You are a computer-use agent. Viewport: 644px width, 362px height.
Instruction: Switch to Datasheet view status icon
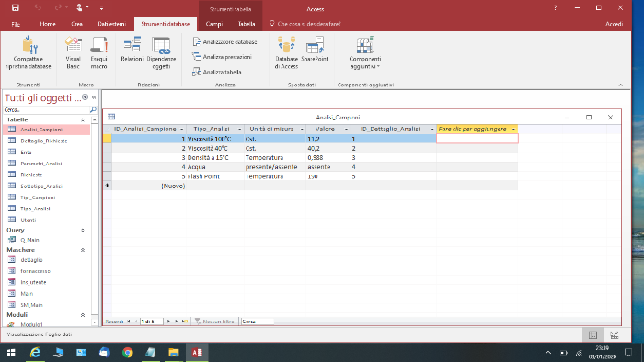coord(593,335)
